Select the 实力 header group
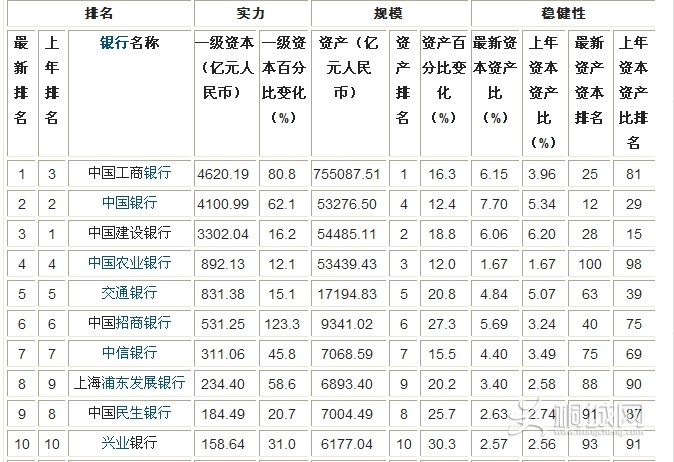Viewport: 674px width, 462px height. tap(250, 14)
